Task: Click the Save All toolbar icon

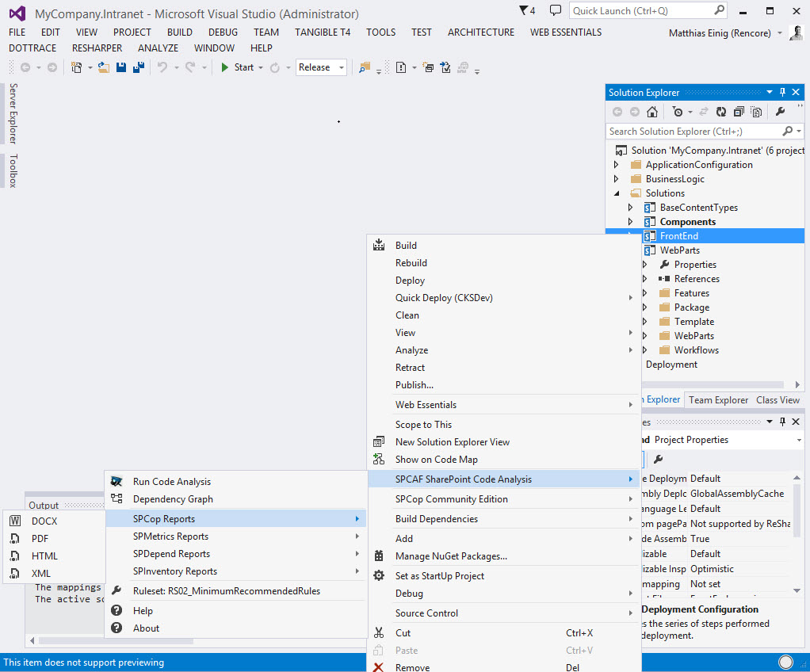Action: 138,67
